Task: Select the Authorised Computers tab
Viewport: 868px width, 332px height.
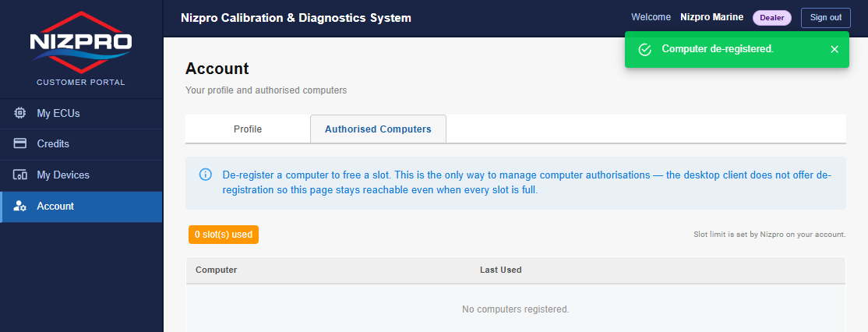Action: tap(378, 129)
